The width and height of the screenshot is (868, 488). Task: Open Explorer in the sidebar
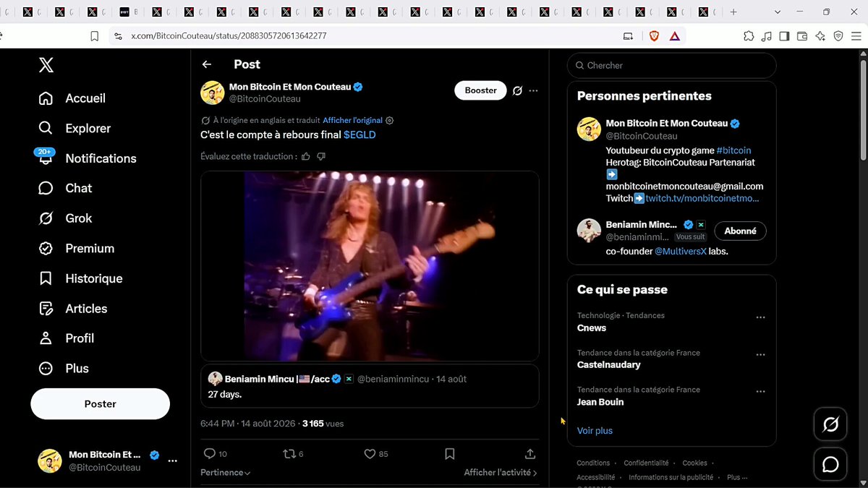pyautogui.click(x=75, y=128)
